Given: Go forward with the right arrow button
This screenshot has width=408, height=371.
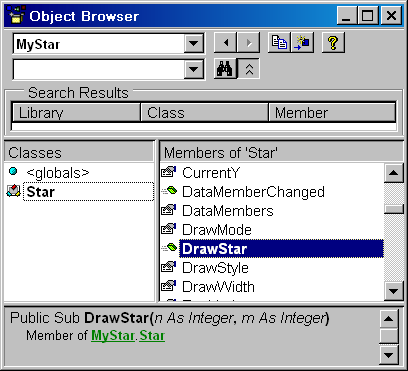Looking at the screenshot, I should [248, 43].
